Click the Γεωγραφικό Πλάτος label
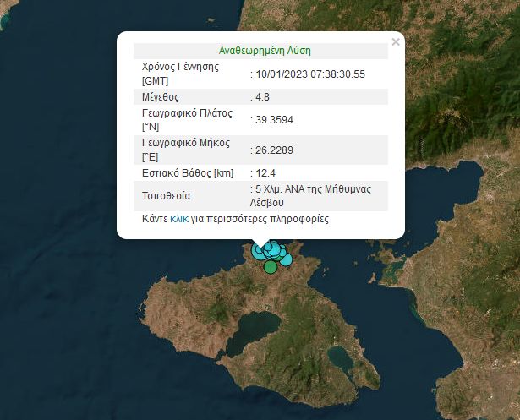This screenshot has width=520, height=420. tap(187, 120)
